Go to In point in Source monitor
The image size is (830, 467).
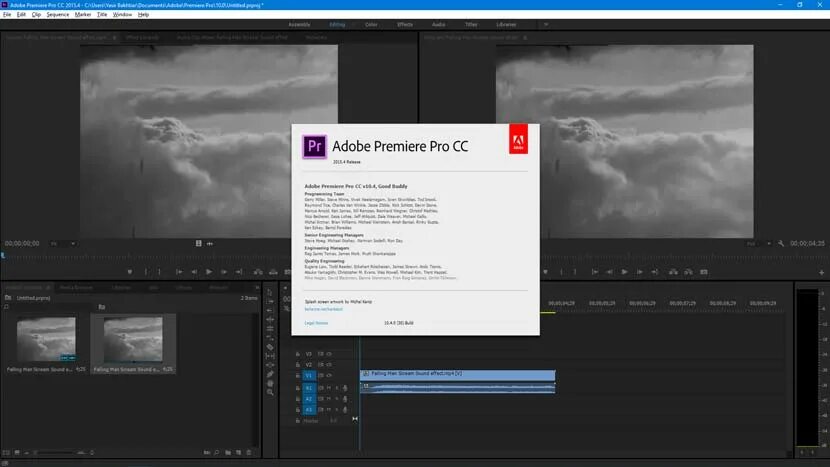coord(179,272)
